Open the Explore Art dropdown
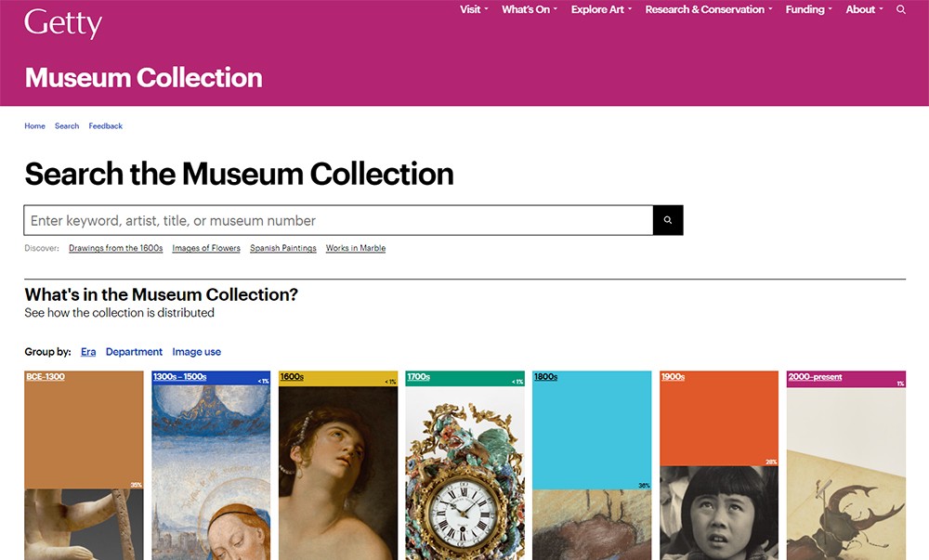929x560 pixels. point(601,9)
